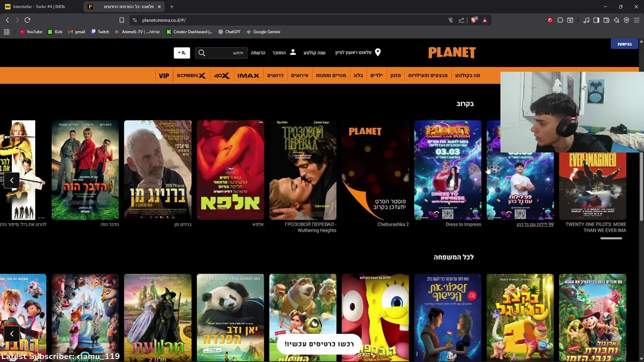Viewport: 644px width, 362px height.
Task: Click the location pin icon in header
Action: pos(378,52)
